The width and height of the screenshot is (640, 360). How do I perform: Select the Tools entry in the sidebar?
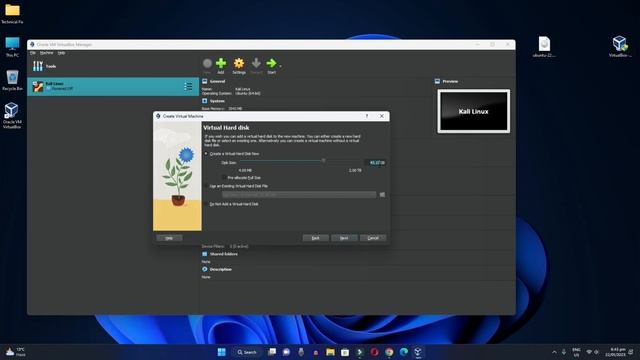tap(113, 66)
